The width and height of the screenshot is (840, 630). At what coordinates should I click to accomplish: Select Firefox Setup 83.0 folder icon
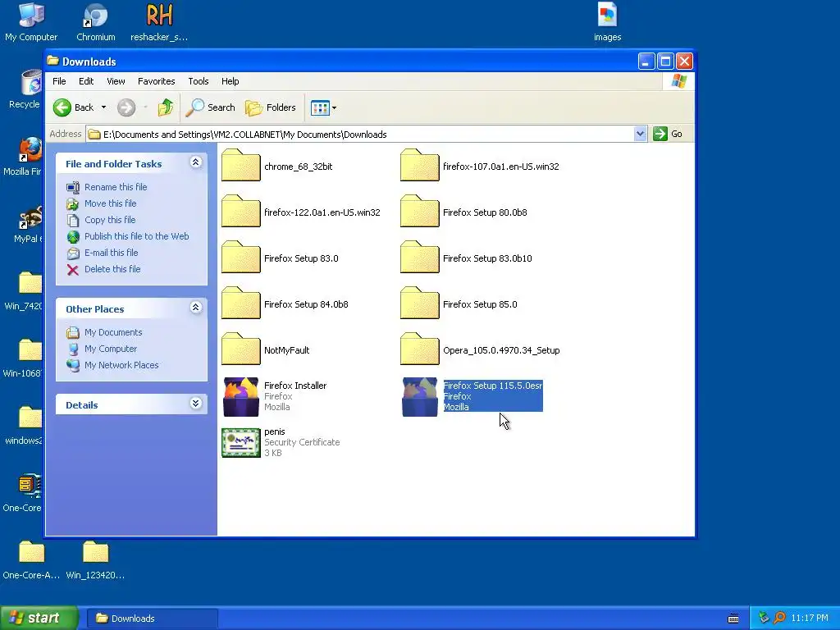241,258
